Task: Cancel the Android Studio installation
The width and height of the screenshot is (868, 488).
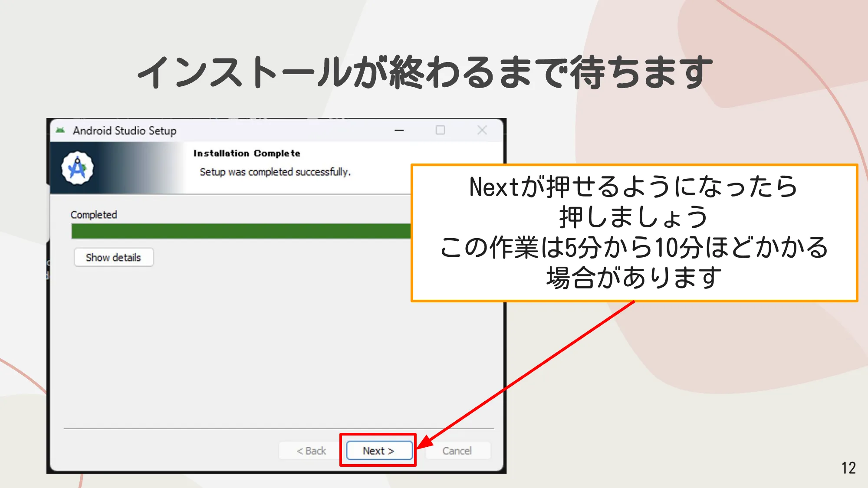Action: [x=457, y=450]
